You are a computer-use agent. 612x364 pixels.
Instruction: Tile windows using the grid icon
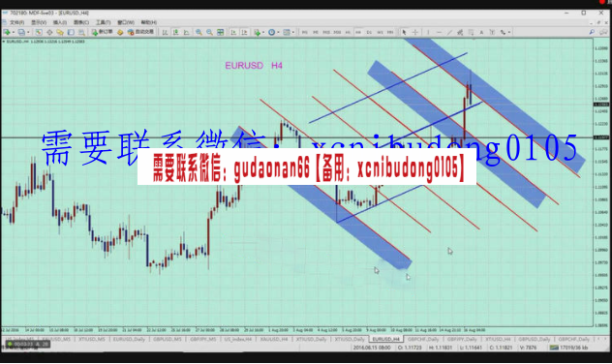221,32
